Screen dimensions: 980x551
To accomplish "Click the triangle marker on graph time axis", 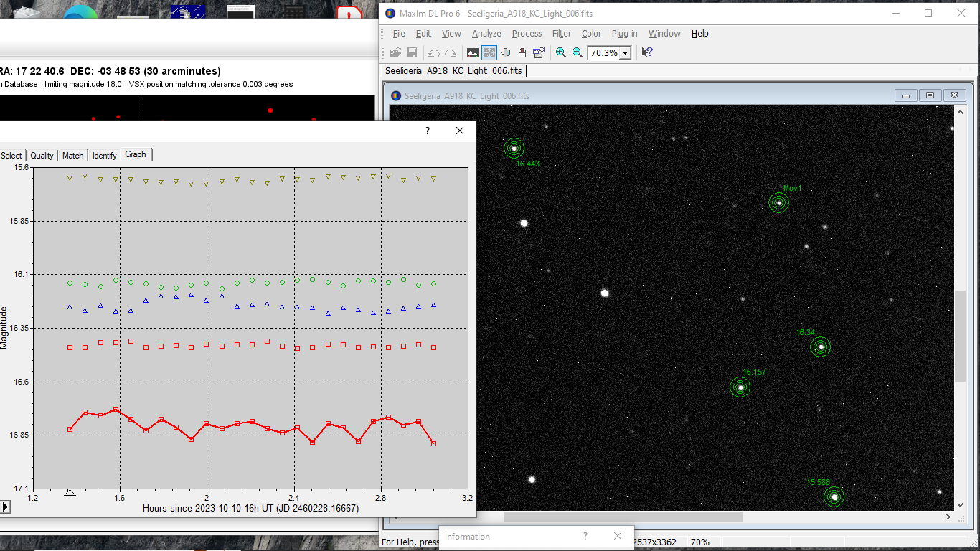I will point(70,492).
